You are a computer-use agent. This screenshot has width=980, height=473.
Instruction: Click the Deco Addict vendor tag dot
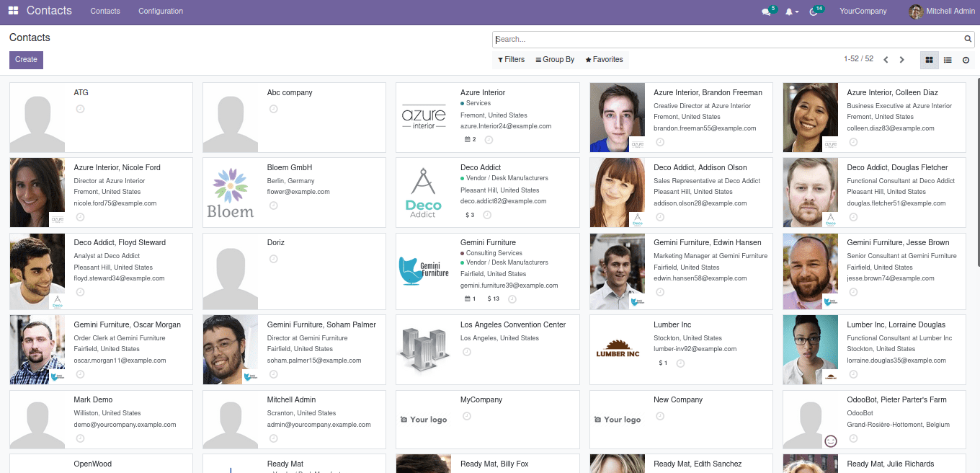click(463, 178)
